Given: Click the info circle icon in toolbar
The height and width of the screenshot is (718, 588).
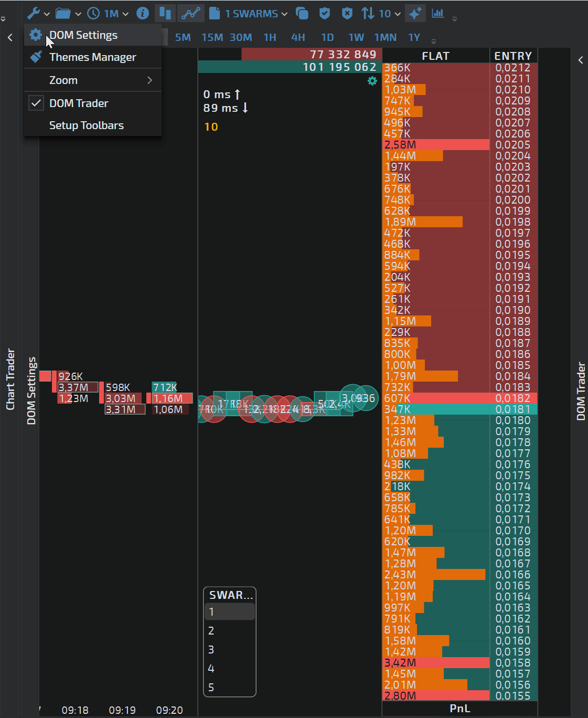Looking at the screenshot, I should (142, 14).
